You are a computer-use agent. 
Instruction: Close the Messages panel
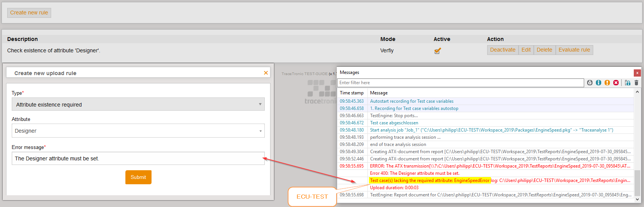point(637,73)
